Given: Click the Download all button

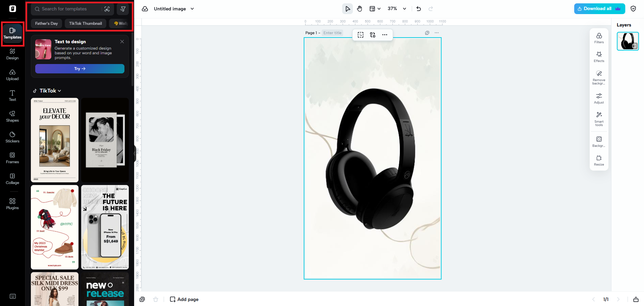Looking at the screenshot, I should tap(599, 8).
